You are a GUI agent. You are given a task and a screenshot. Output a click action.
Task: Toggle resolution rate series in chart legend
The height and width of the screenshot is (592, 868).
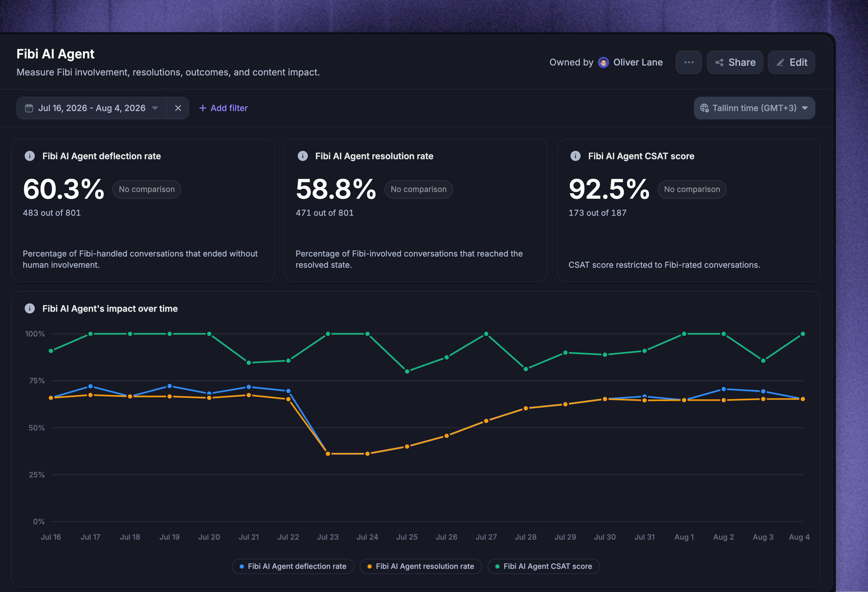pos(421,566)
